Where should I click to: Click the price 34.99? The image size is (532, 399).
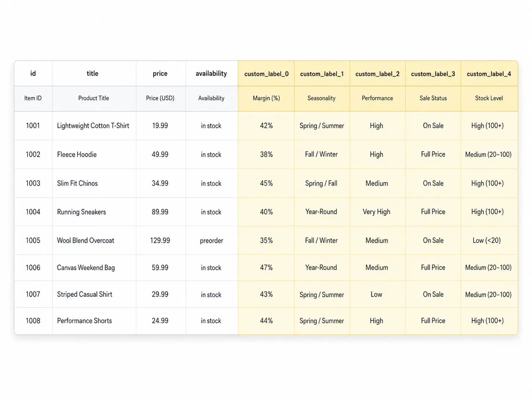160,183
